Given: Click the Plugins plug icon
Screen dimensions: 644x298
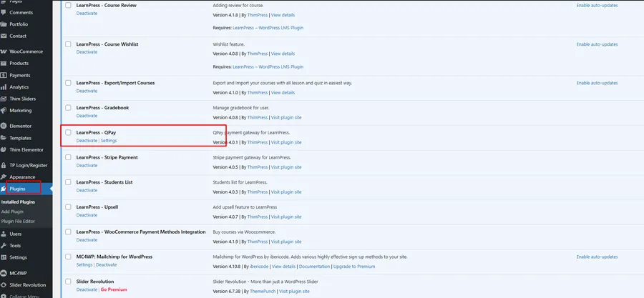Looking at the screenshot, I should (x=4, y=189).
